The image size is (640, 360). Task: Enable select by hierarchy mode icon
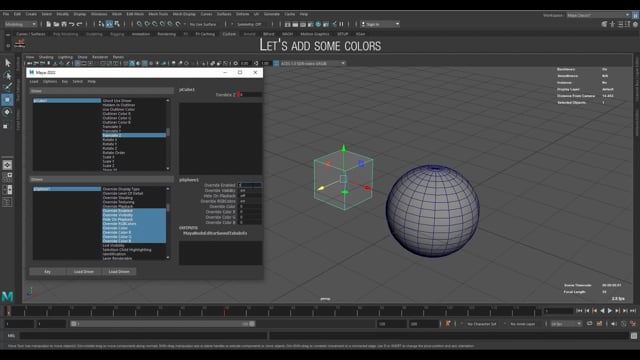pyautogui.click(x=101, y=24)
